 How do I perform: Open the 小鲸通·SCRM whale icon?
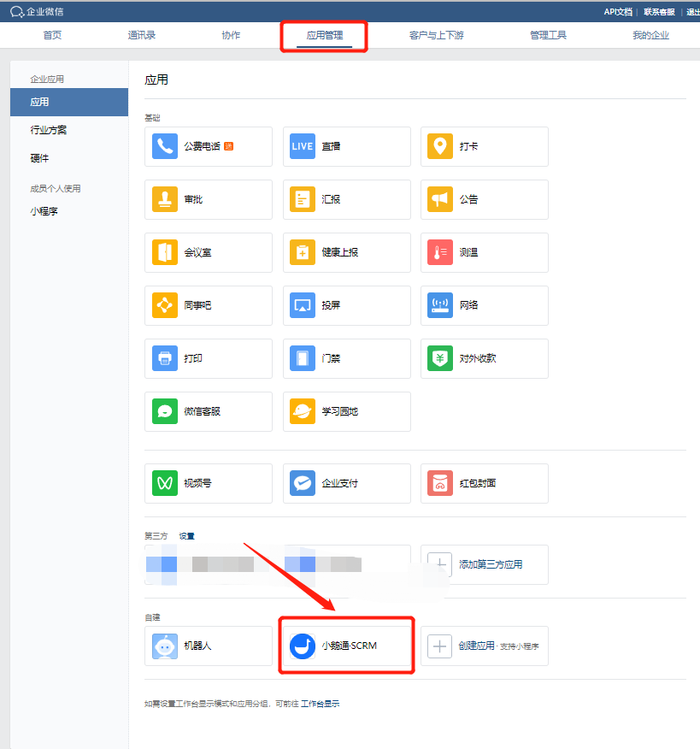303,646
